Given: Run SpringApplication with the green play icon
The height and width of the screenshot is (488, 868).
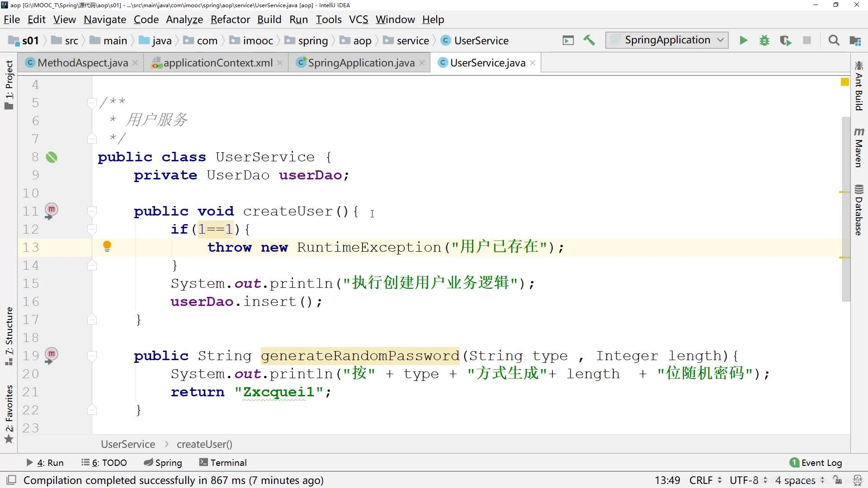Looking at the screenshot, I should click(743, 40).
